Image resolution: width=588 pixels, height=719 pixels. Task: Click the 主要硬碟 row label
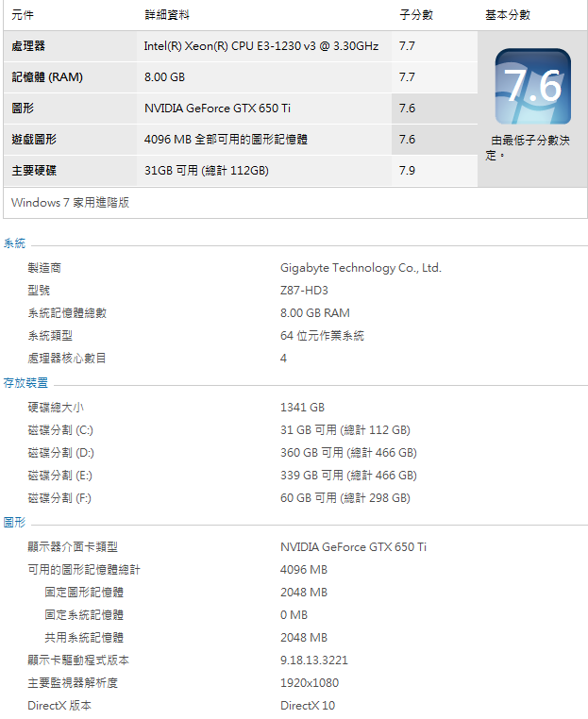(34, 171)
